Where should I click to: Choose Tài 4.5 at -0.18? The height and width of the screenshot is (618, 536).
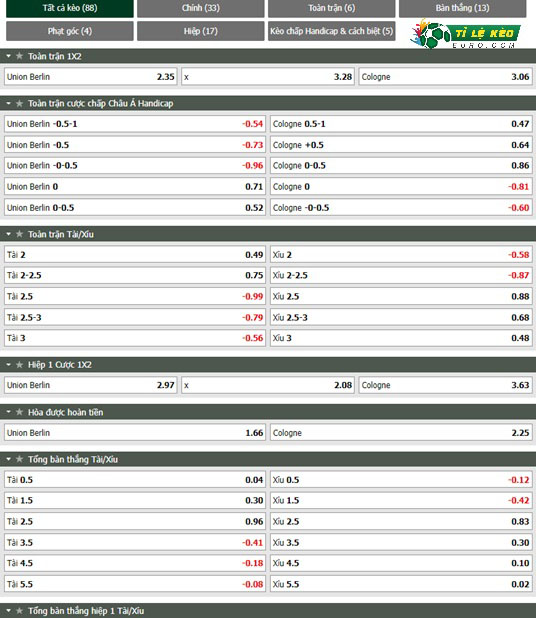[x=135, y=563]
